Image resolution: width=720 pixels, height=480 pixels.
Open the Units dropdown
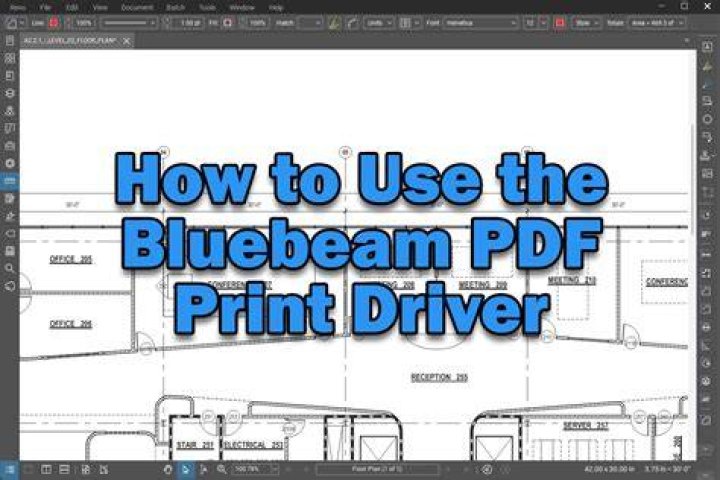[x=379, y=23]
